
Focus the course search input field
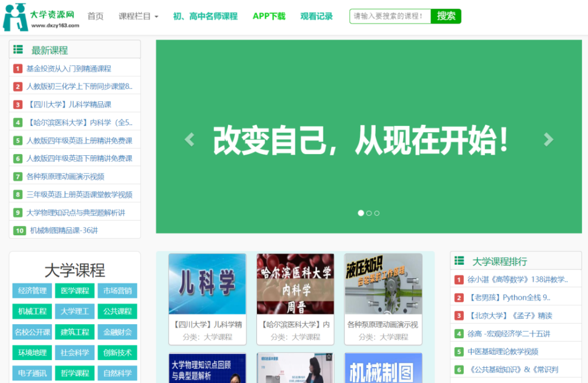[390, 16]
